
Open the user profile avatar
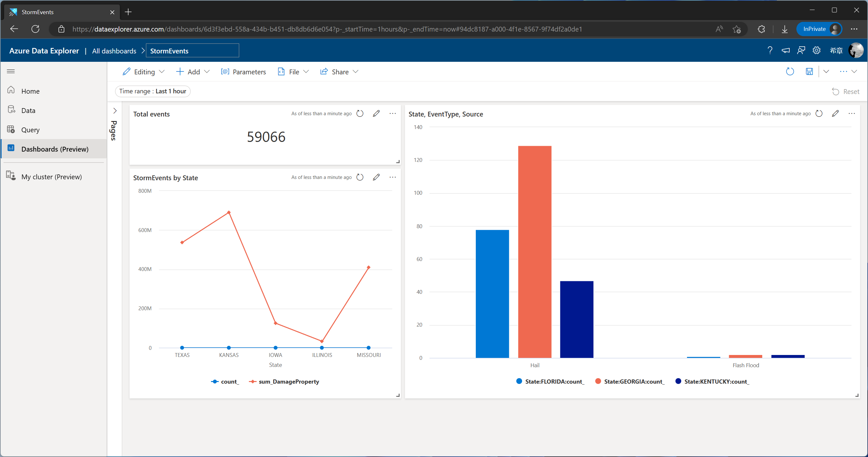(x=856, y=51)
